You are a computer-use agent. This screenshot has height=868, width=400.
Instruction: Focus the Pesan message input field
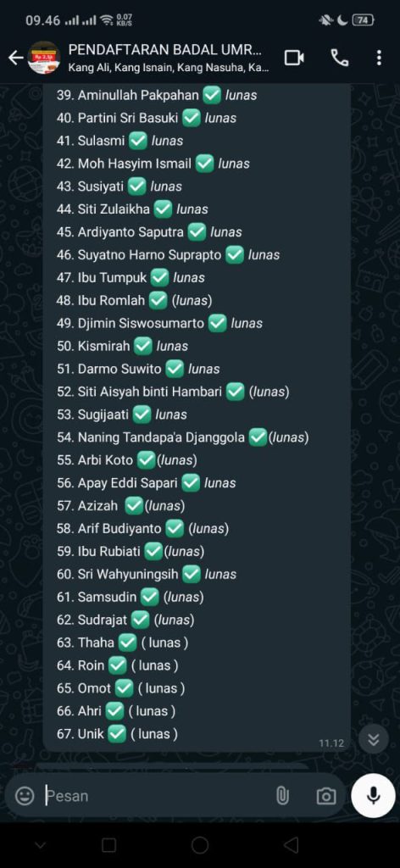click(x=158, y=796)
